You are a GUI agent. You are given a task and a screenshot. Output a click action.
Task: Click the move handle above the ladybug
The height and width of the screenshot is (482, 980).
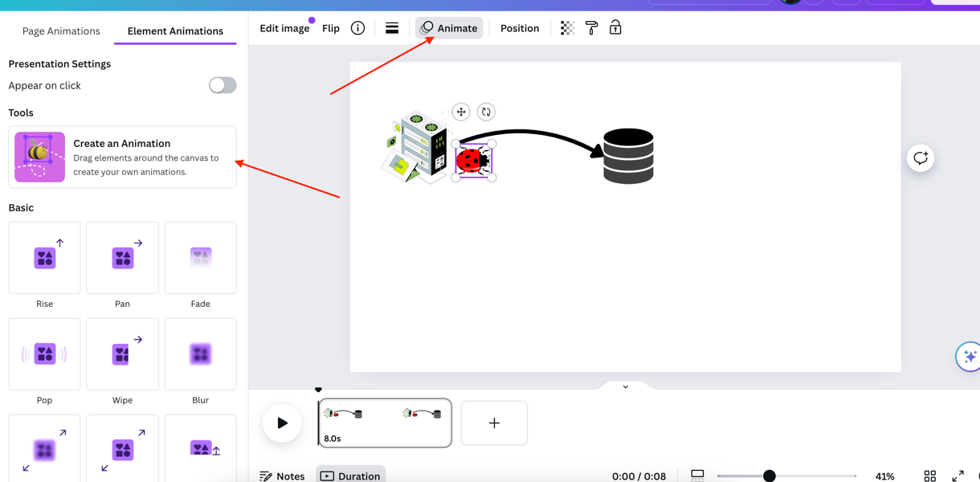point(461,112)
